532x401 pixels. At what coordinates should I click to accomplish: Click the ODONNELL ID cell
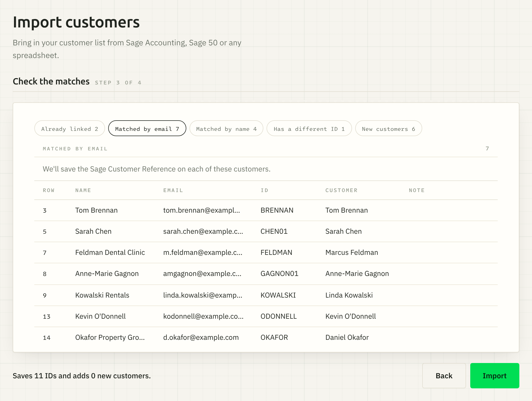pyautogui.click(x=278, y=316)
